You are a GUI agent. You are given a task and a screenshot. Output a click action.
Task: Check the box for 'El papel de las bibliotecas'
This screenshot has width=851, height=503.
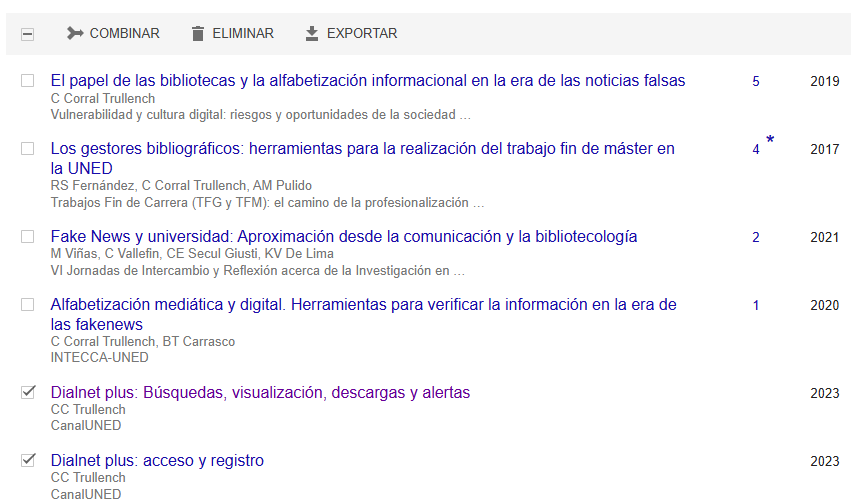pyautogui.click(x=28, y=81)
